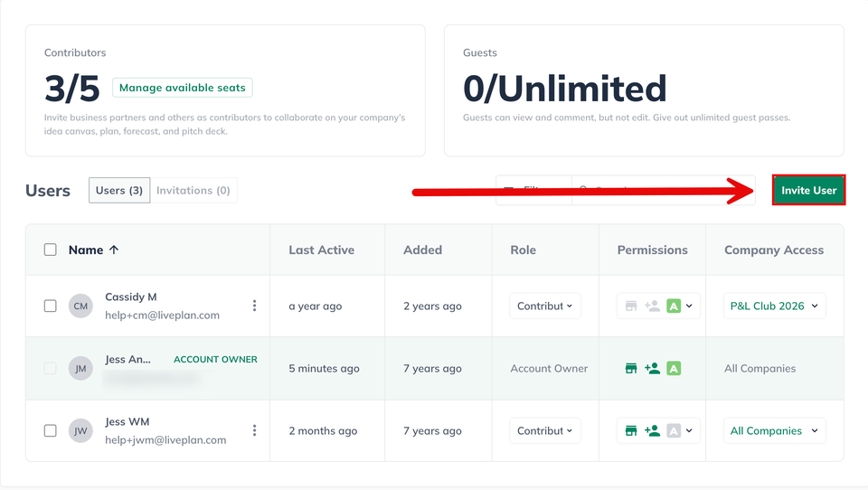The image size is (868, 490).
Task: Click the "2 months ago" cell
Action: point(323,430)
